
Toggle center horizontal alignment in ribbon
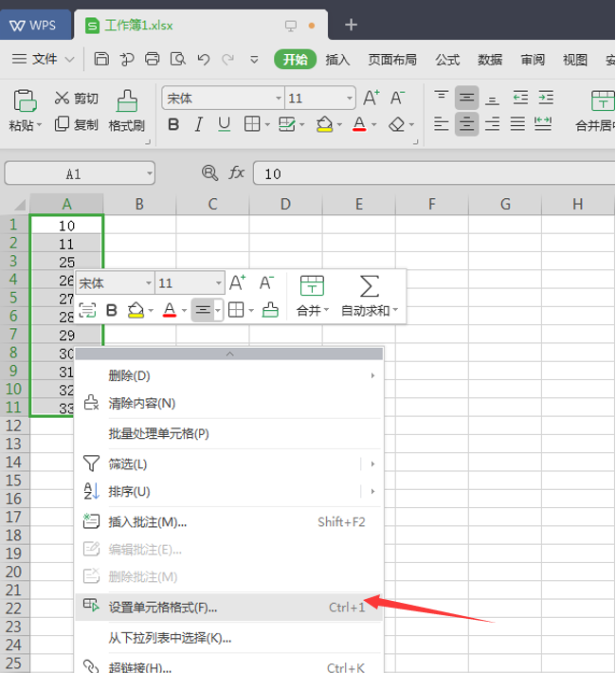tap(466, 124)
